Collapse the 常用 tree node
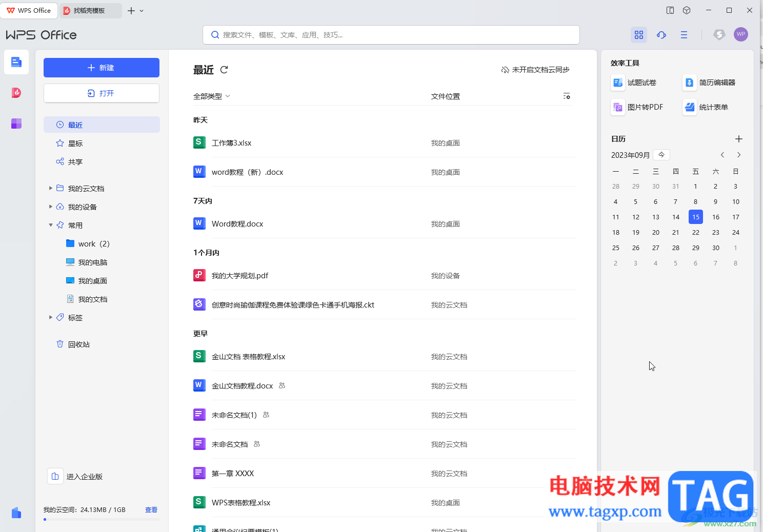 51,225
